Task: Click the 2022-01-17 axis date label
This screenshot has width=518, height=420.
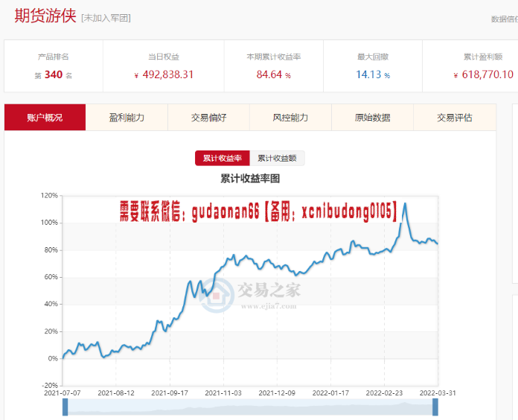Action: pyautogui.click(x=330, y=393)
